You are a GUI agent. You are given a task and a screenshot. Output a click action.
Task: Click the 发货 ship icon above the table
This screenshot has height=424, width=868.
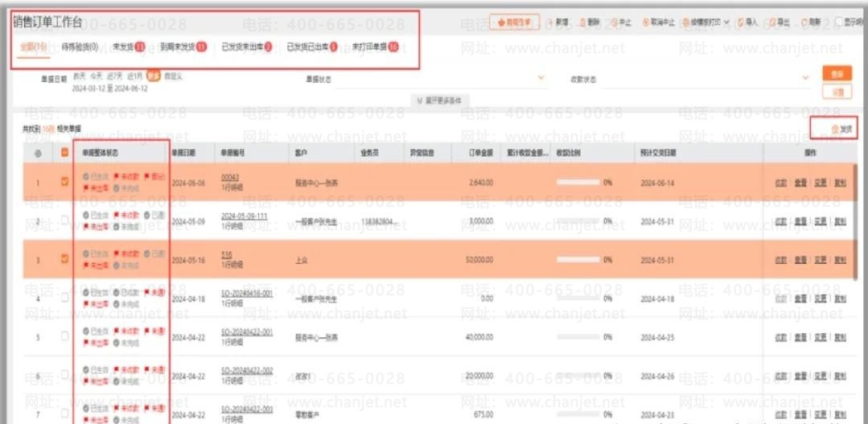click(x=835, y=129)
